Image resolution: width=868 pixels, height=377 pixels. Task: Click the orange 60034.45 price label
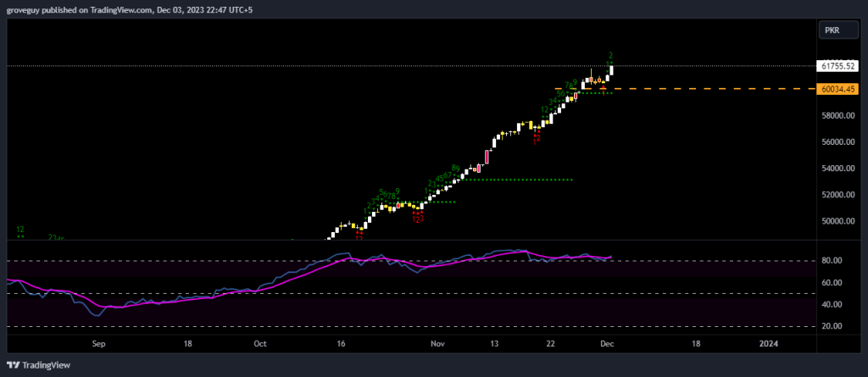(837, 89)
